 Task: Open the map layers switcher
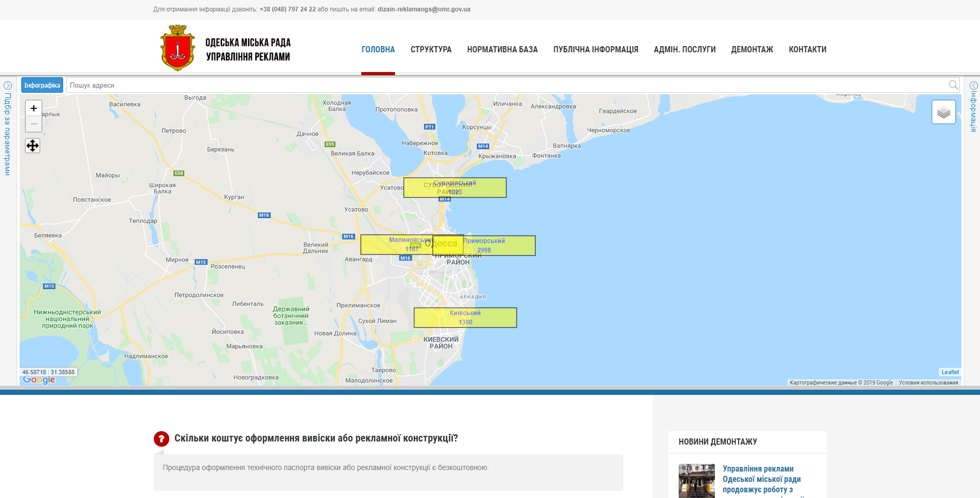click(944, 112)
